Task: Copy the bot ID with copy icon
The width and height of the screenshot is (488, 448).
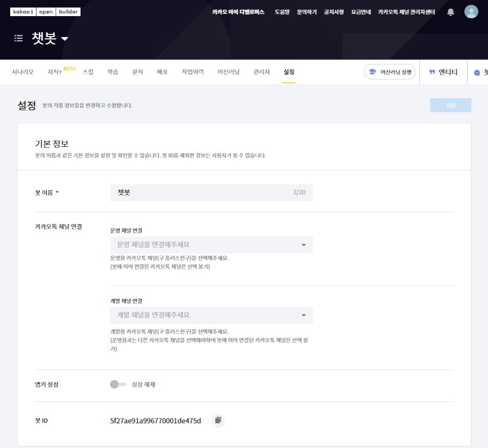Action: tap(218, 421)
